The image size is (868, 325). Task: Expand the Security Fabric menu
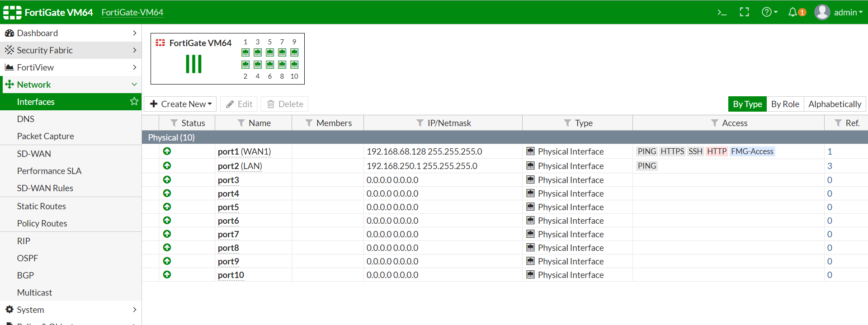(71, 50)
